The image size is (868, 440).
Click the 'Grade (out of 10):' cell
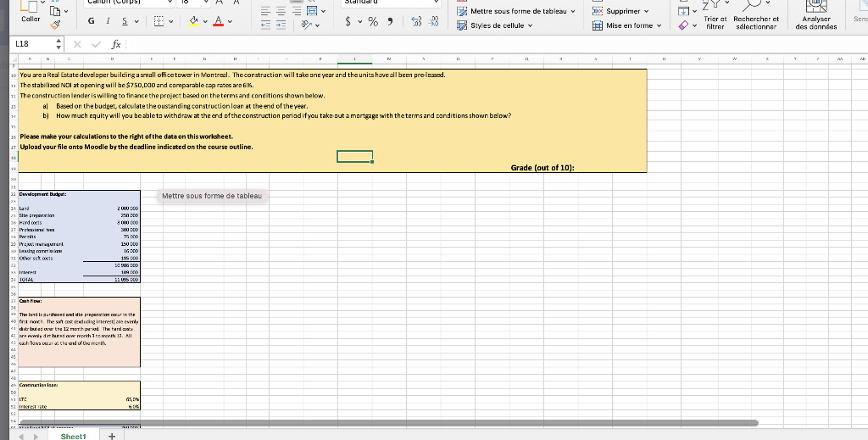pyautogui.click(x=542, y=168)
